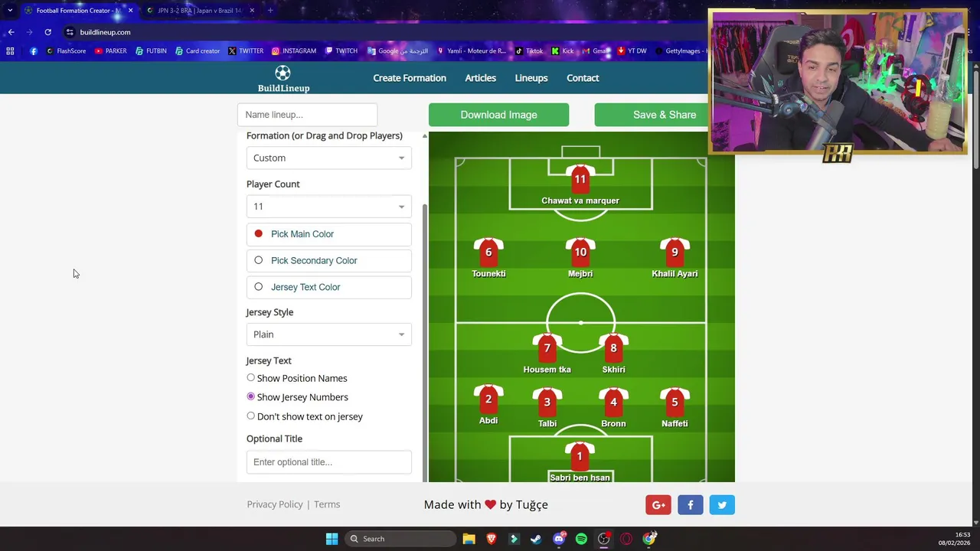980x551 pixels.
Task: Open Windows Start menu
Action: [x=332, y=539]
